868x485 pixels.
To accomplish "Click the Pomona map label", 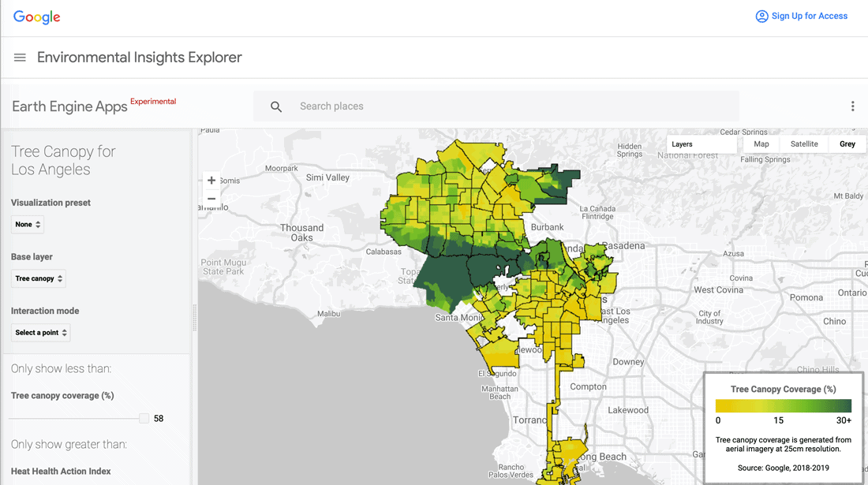I will 806,297.
